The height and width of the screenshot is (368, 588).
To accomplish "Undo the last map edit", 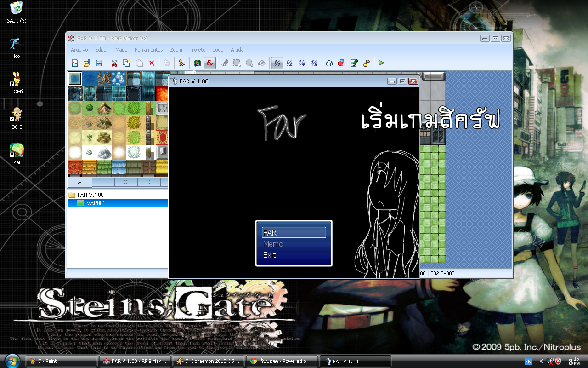I will tap(167, 63).
